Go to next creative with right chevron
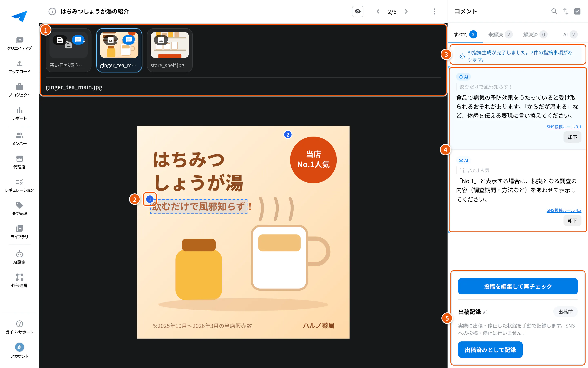 (x=406, y=11)
